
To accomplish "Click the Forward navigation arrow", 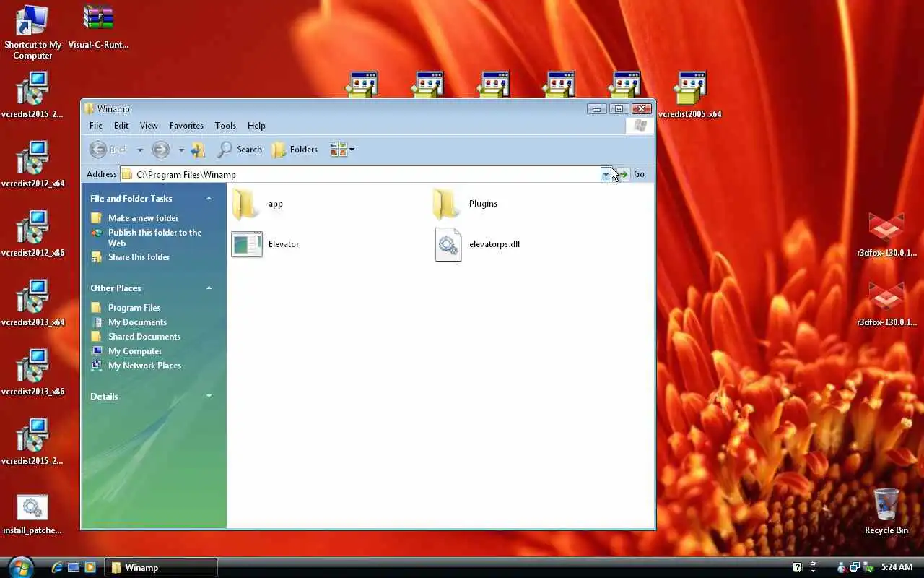I will (x=161, y=150).
